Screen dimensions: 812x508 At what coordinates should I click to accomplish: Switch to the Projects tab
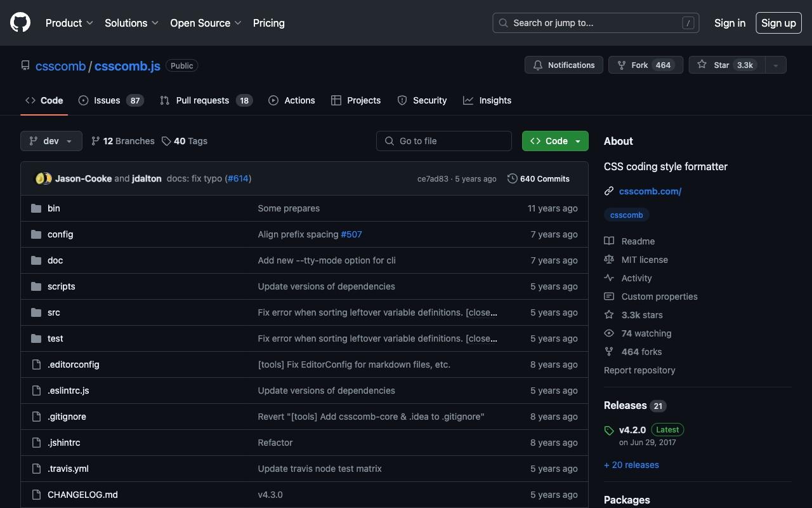[356, 100]
